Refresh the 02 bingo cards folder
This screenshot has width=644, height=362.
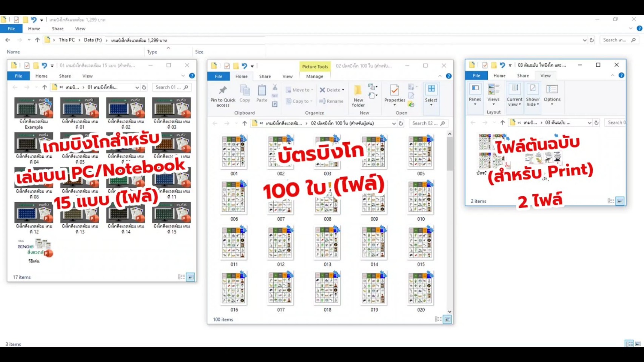[x=401, y=123]
